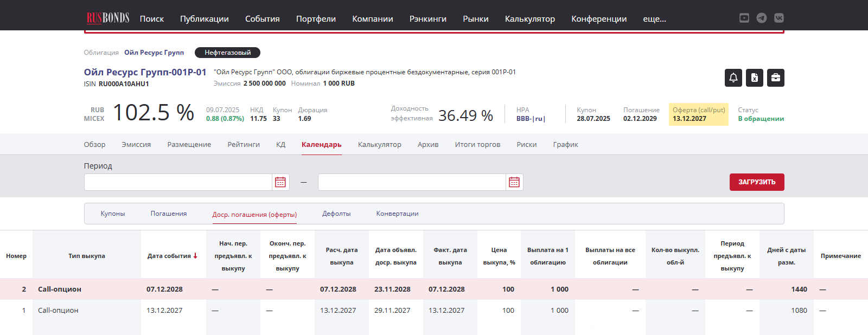Viewport: 868px width, 335px height.
Task: Click Купон date 28.07.2025
Action: point(593,119)
